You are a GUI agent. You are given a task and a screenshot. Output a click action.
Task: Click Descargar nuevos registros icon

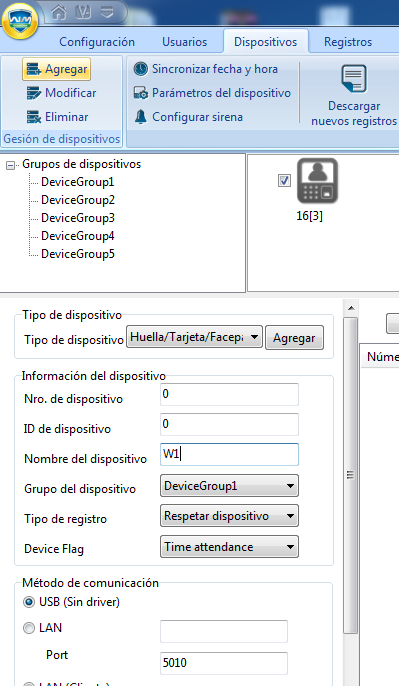point(354,78)
